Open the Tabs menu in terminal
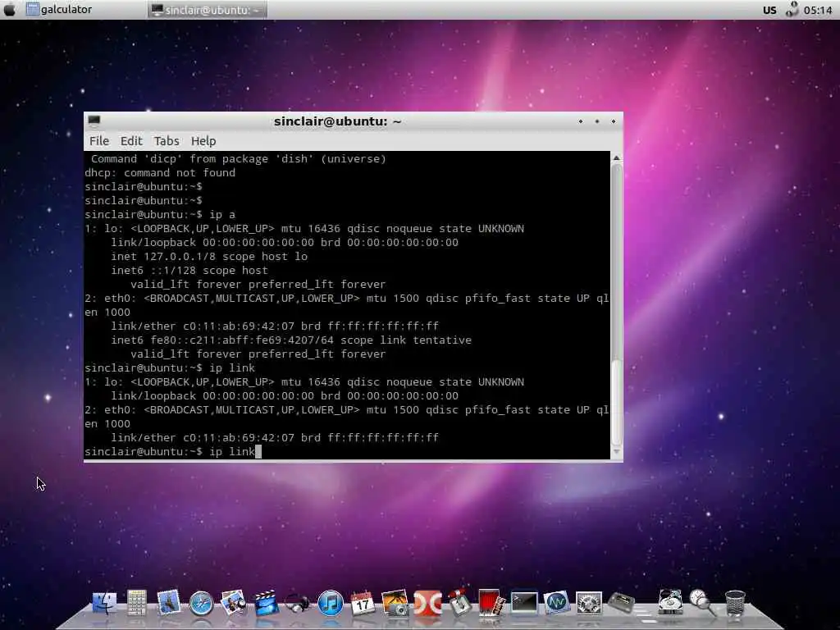 [167, 141]
